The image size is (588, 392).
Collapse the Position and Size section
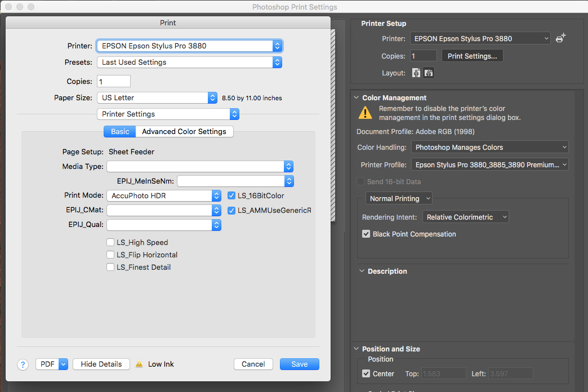pyautogui.click(x=357, y=349)
